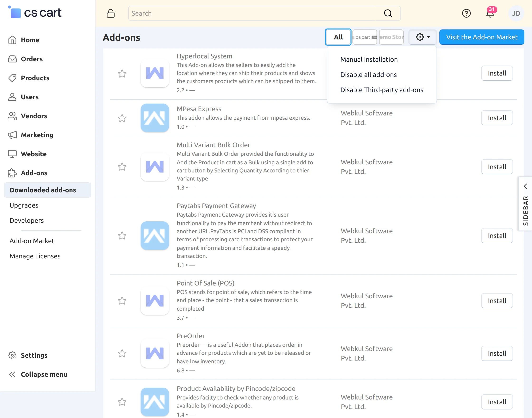Viewport: 532px width, 418px height.
Task: Select the All storefront tab
Action: pos(338,37)
